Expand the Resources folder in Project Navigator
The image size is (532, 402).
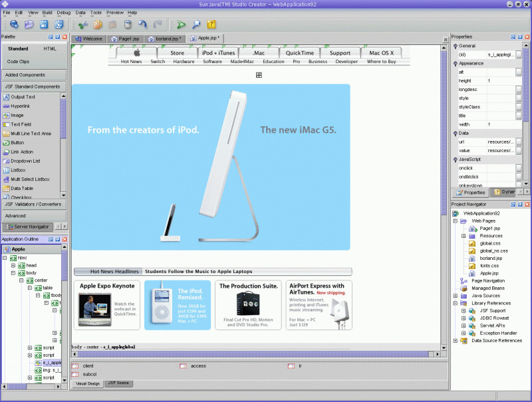coord(464,236)
